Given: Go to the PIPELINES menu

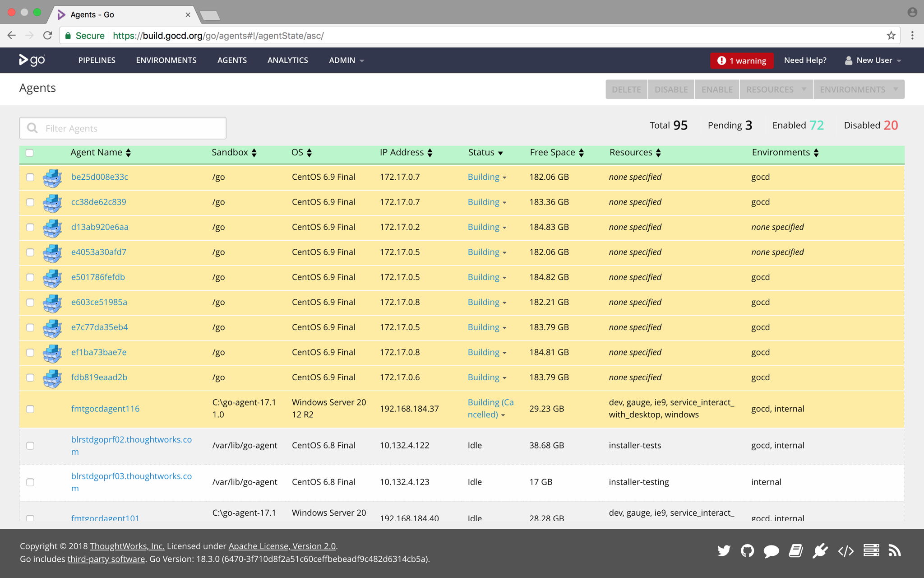Looking at the screenshot, I should click(97, 60).
